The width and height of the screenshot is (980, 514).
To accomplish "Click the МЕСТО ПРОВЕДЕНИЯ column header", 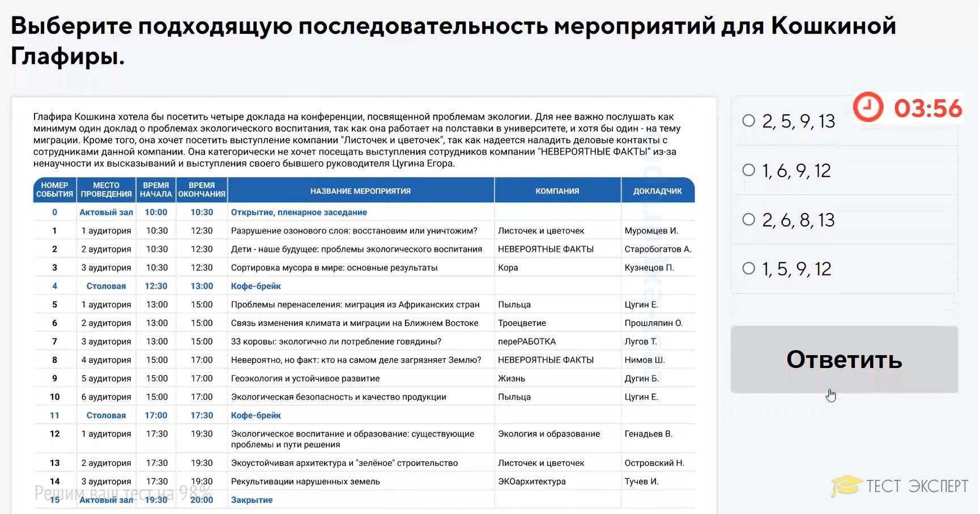I will coord(106,190).
